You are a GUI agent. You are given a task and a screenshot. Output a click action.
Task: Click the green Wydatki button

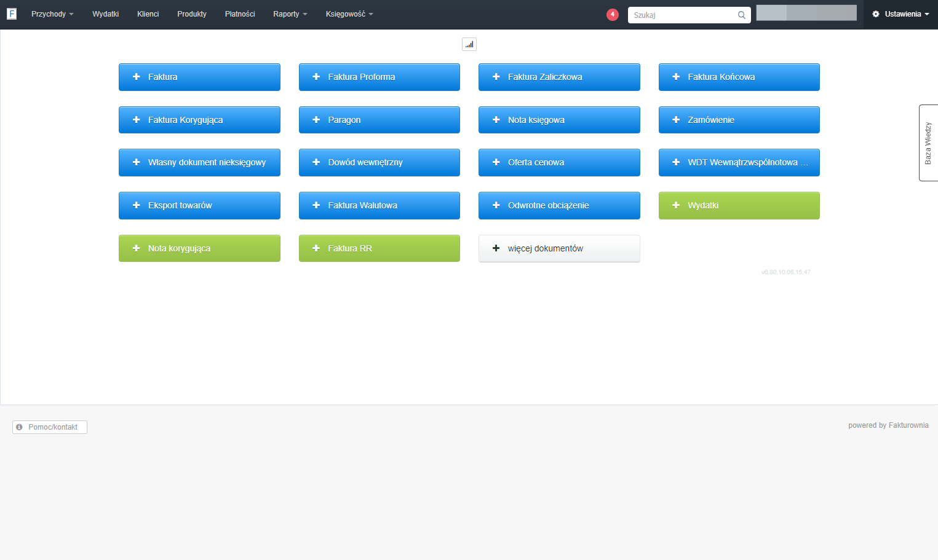(x=739, y=205)
